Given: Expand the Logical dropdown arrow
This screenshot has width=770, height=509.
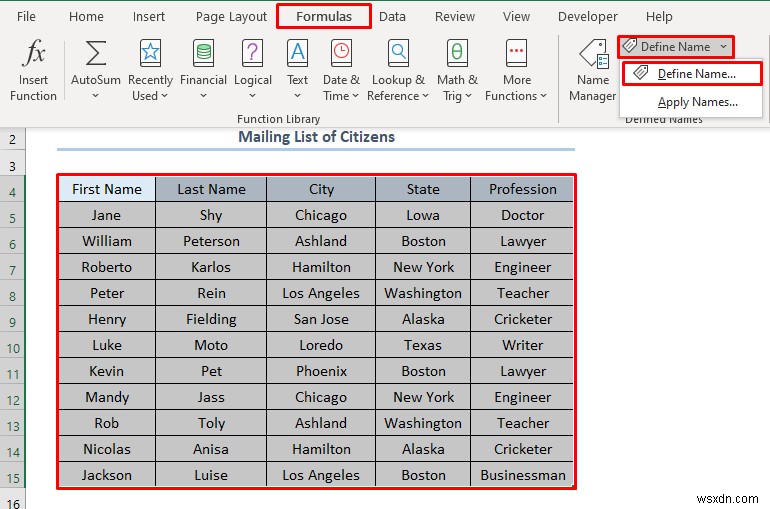Looking at the screenshot, I should tap(252, 96).
